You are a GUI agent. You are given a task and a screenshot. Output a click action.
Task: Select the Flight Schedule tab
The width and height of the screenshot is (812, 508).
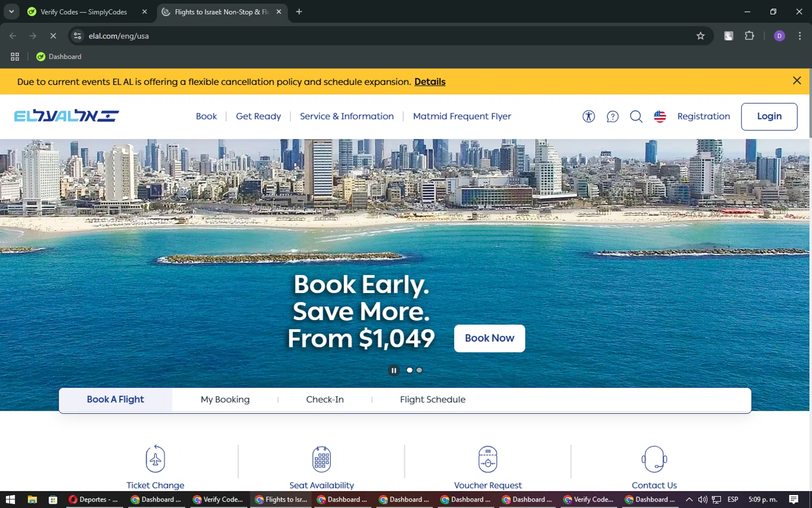tap(433, 399)
